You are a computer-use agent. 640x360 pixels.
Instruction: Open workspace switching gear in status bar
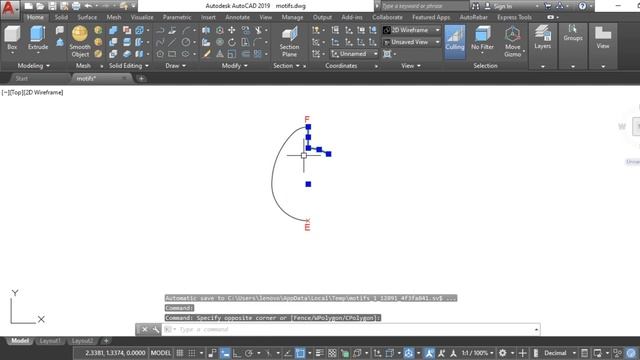pos(502,353)
